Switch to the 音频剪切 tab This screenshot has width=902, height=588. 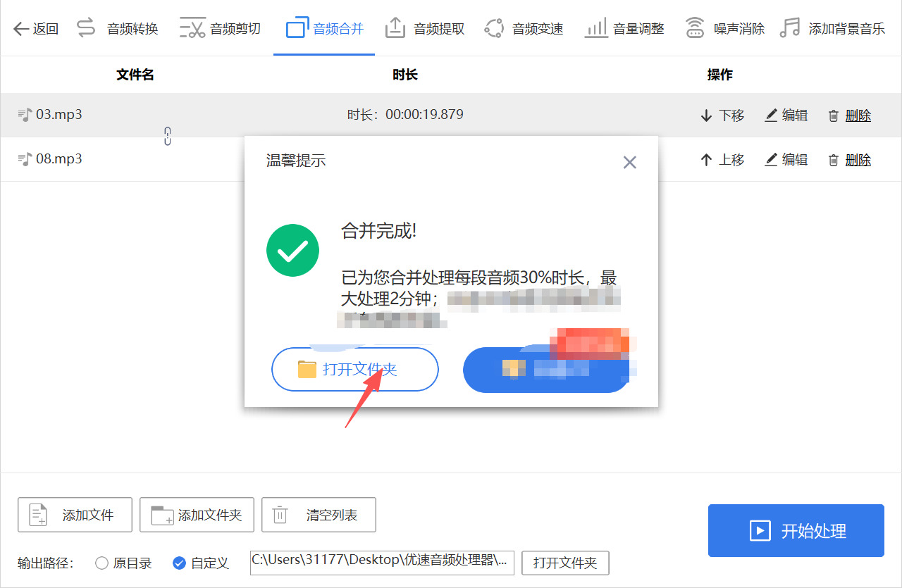(220, 29)
